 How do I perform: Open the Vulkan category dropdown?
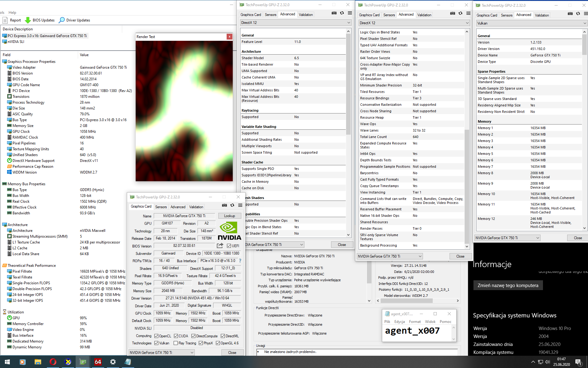[x=532, y=23]
